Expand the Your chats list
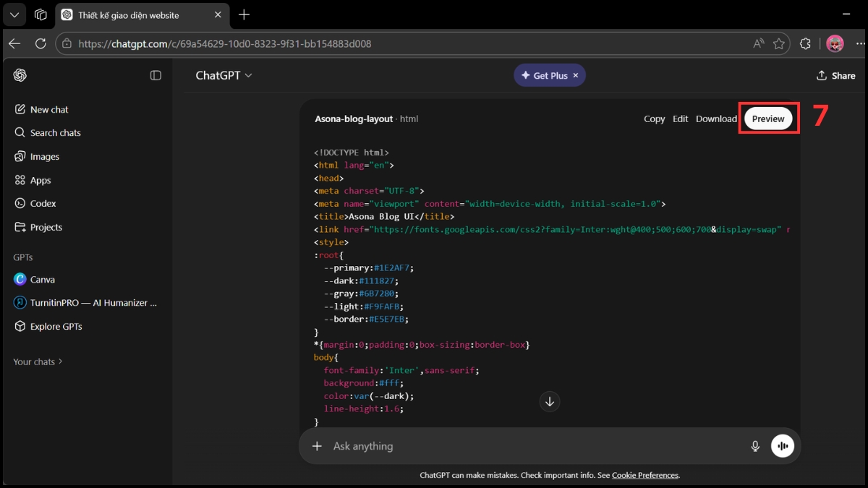The width and height of the screenshot is (868, 488). (x=38, y=361)
